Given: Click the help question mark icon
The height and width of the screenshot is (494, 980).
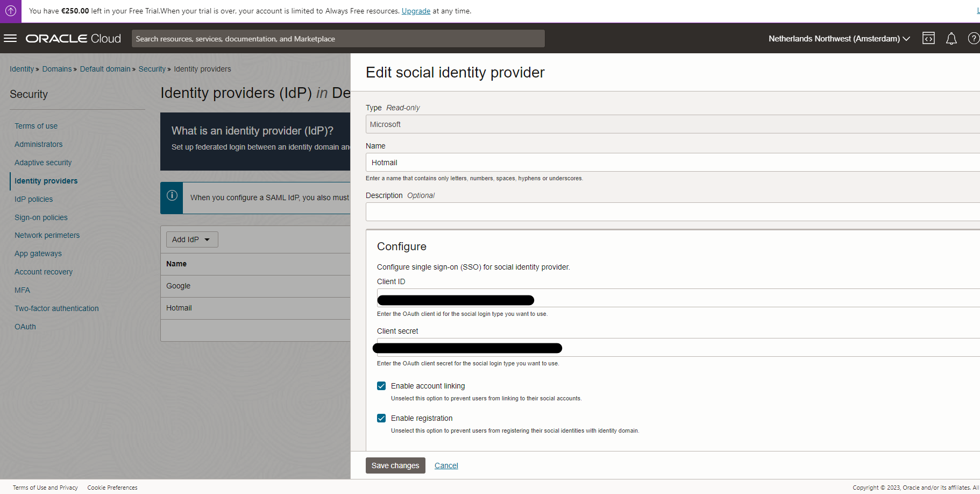Looking at the screenshot, I should pos(973,38).
